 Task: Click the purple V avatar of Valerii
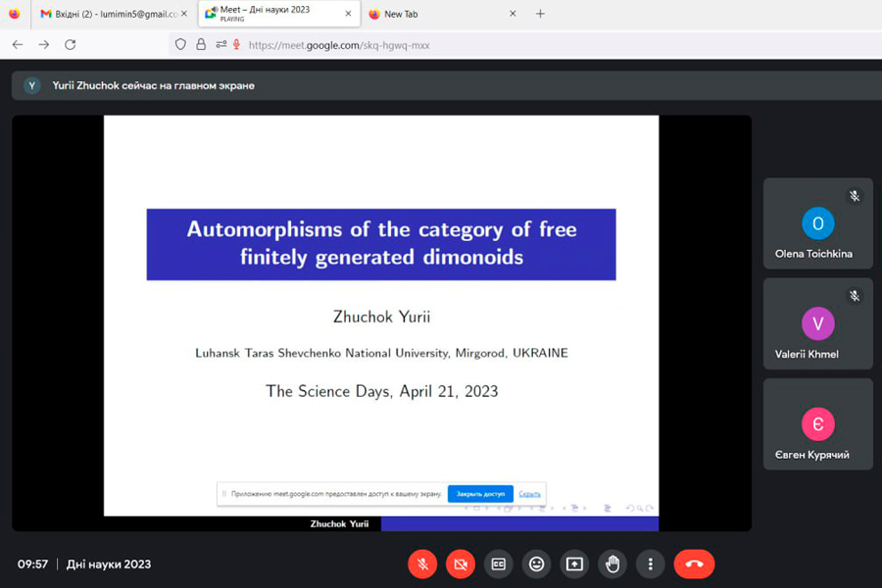click(x=818, y=323)
